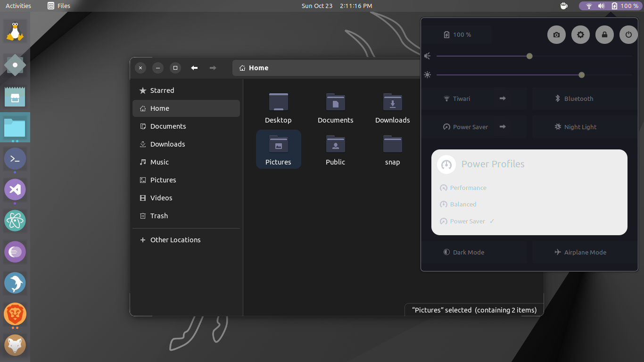Click the speaker icon next to volume slider

427,56
